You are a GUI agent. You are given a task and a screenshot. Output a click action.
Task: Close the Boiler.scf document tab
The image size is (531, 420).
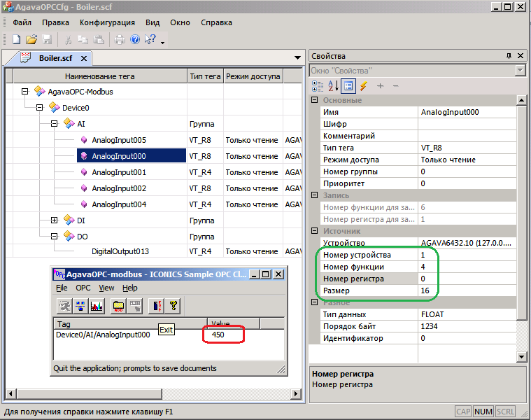tap(84, 59)
